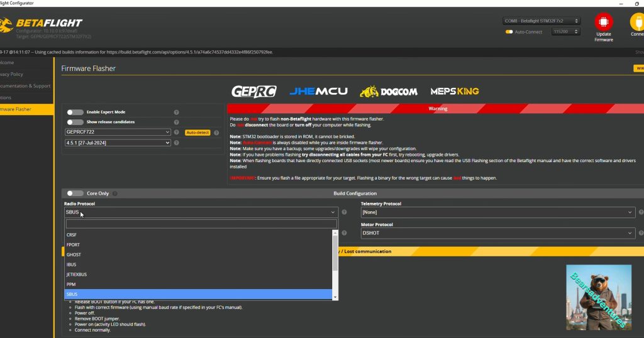Click the Update Firmware chip icon

tap(603, 22)
